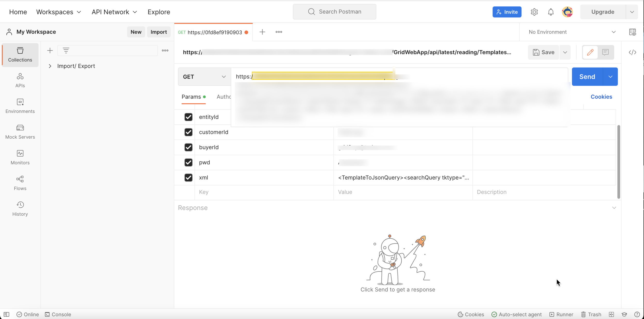644x319 pixels.
Task: Click the collections filter field
Action: (107, 51)
